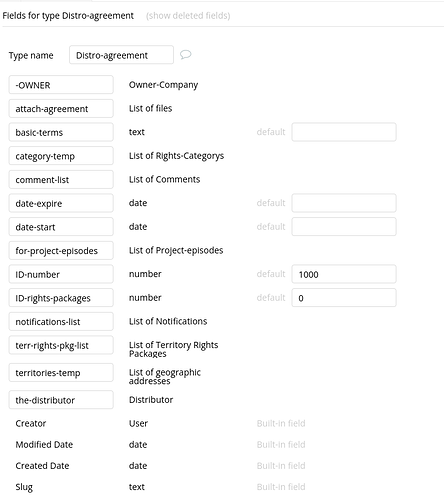Click the date-start default value box
This screenshot has width=444, height=500.
click(344, 227)
